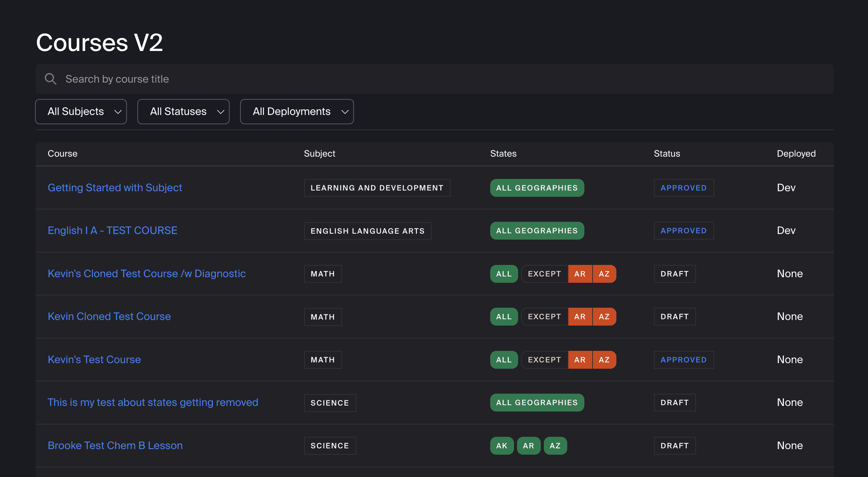Click AK state badge in Brooke Test Chem row
The width and height of the screenshot is (868, 477).
501,446
